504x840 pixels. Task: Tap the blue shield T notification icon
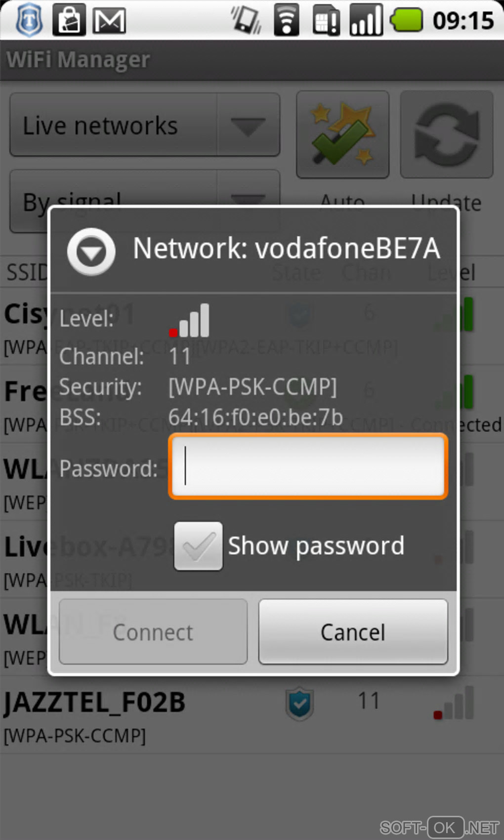[x=29, y=21]
